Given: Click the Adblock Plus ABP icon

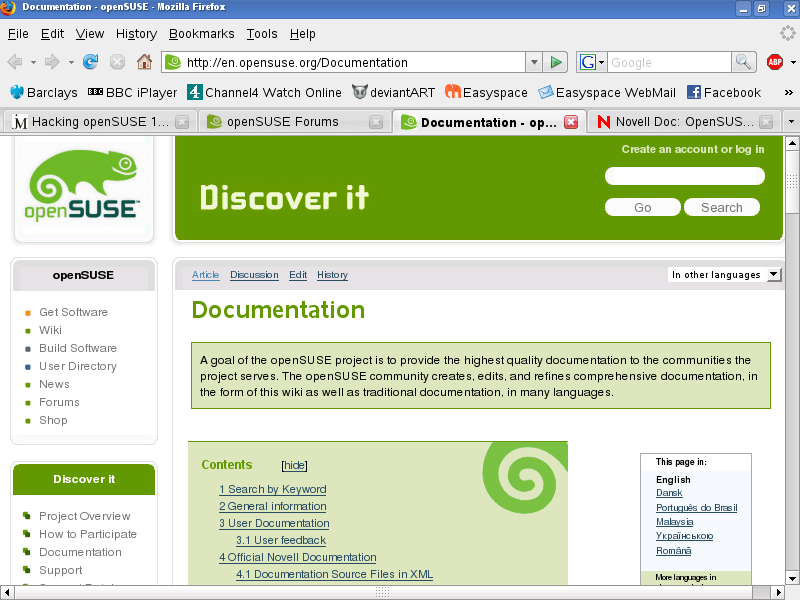Looking at the screenshot, I should (775, 62).
